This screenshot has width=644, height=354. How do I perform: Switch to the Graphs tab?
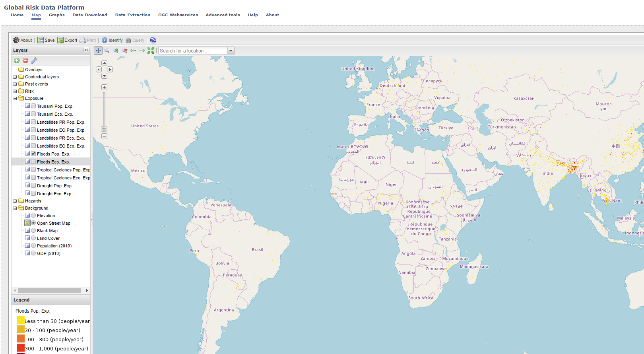(56, 15)
